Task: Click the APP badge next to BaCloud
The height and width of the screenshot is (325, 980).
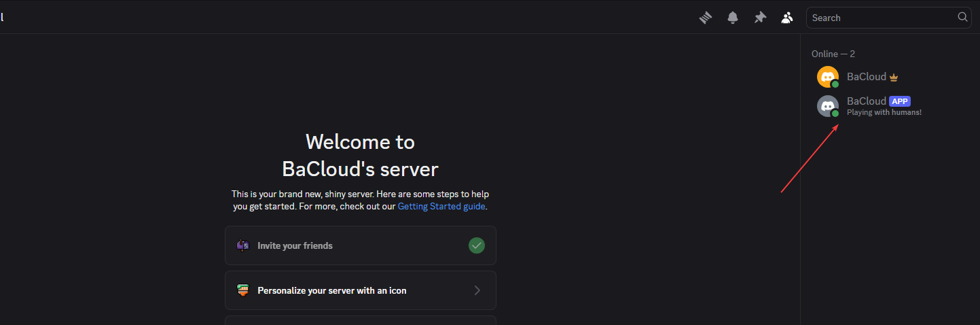Action: 900,101
